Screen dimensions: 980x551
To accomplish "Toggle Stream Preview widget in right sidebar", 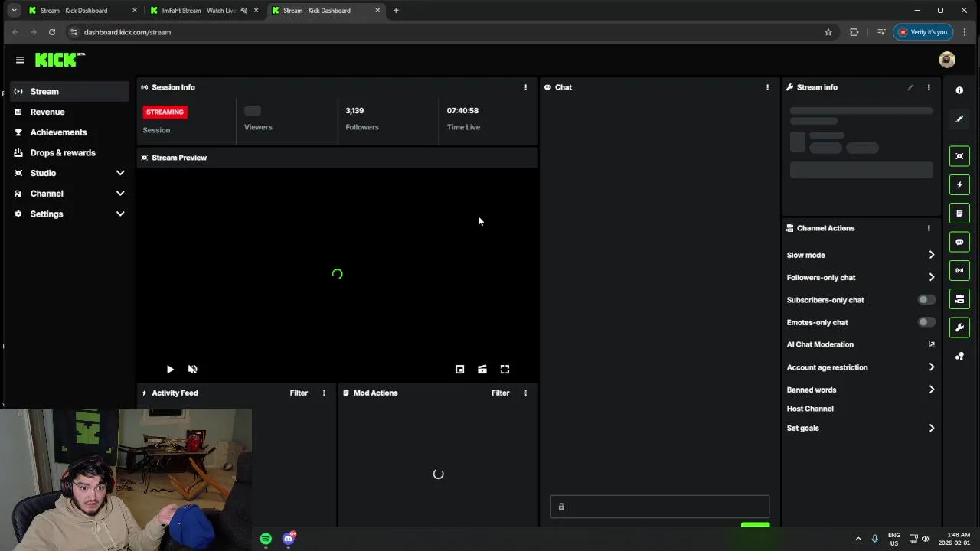I will (x=959, y=156).
